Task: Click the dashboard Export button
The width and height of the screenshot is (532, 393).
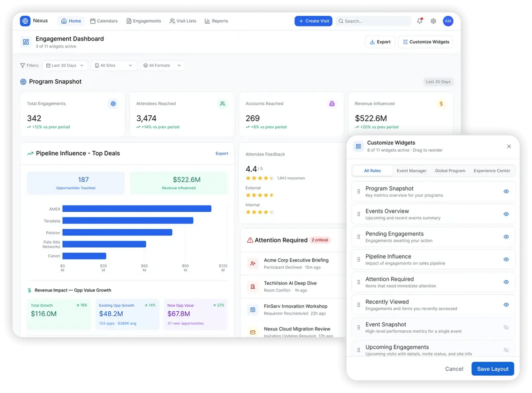Action: tap(380, 42)
